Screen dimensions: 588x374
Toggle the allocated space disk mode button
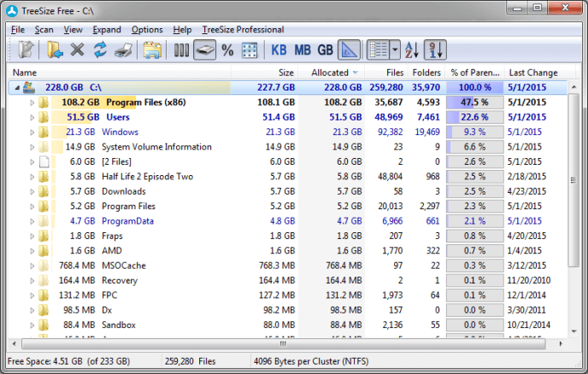(x=204, y=50)
